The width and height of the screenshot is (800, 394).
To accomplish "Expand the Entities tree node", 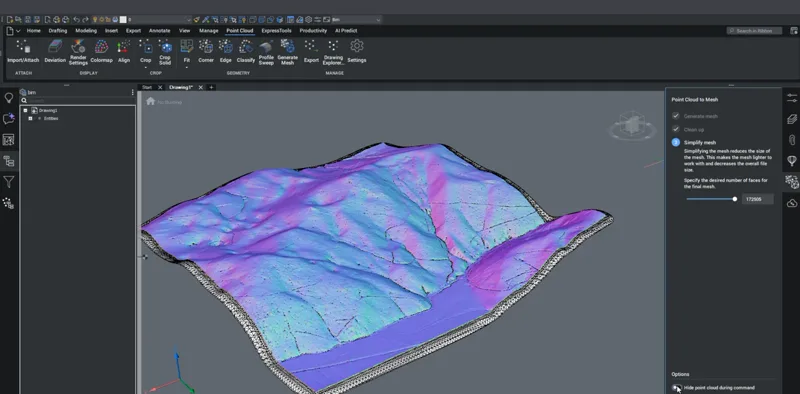I will (30, 118).
